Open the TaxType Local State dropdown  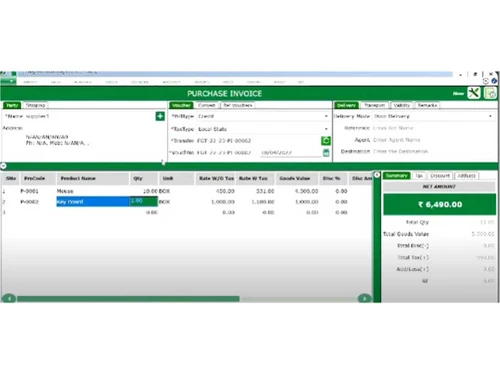click(x=326, y=129)
